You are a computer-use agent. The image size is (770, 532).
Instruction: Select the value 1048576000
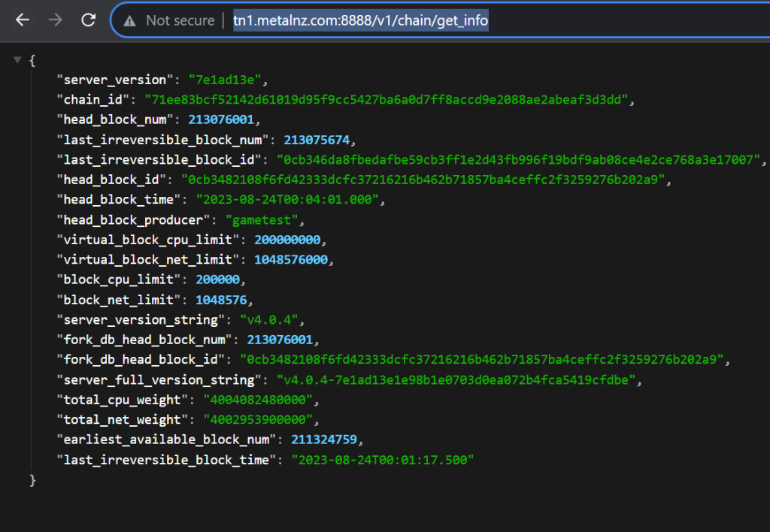[x=291, y=260]
